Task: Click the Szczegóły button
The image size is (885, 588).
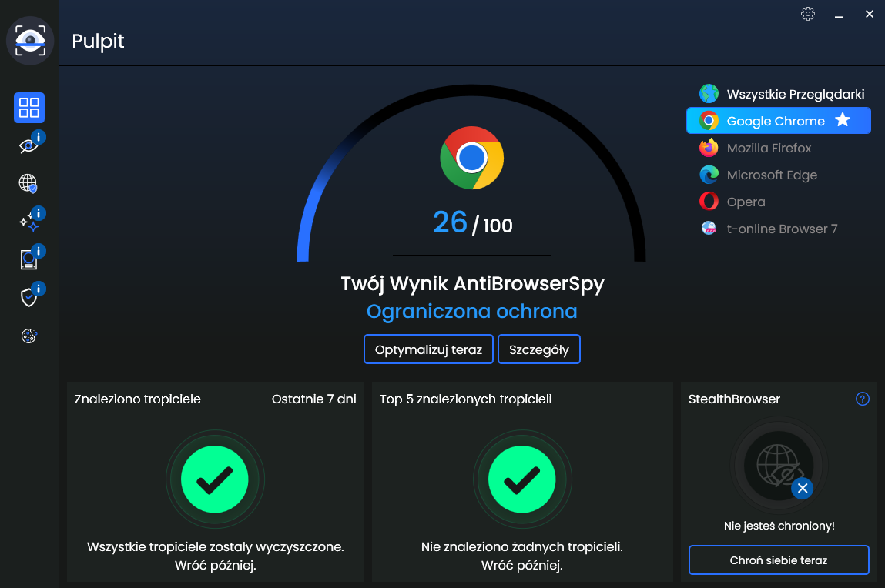Action: coord(539,349)
